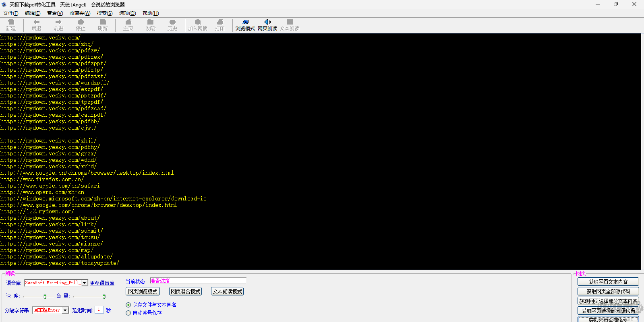Click the 更多语音库 link

(x=102, y=283)
